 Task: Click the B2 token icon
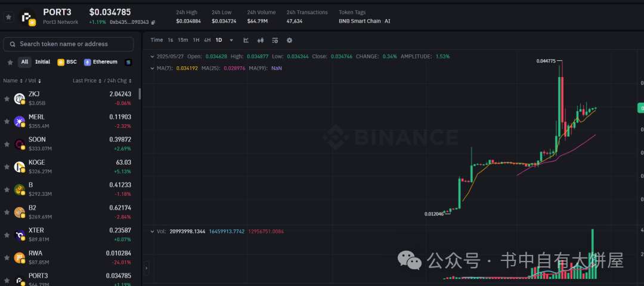[20, 213]
